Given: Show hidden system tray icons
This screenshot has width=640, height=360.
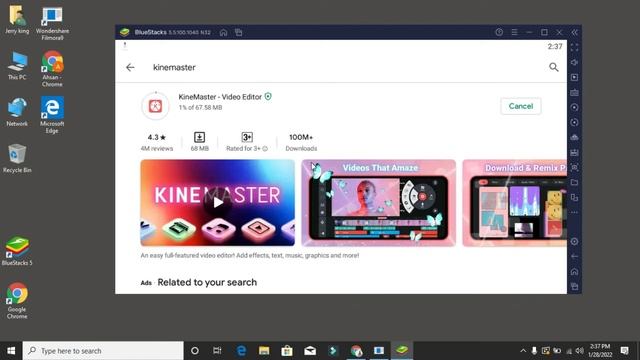Looking at the screenshot, I should click(523, 351).
